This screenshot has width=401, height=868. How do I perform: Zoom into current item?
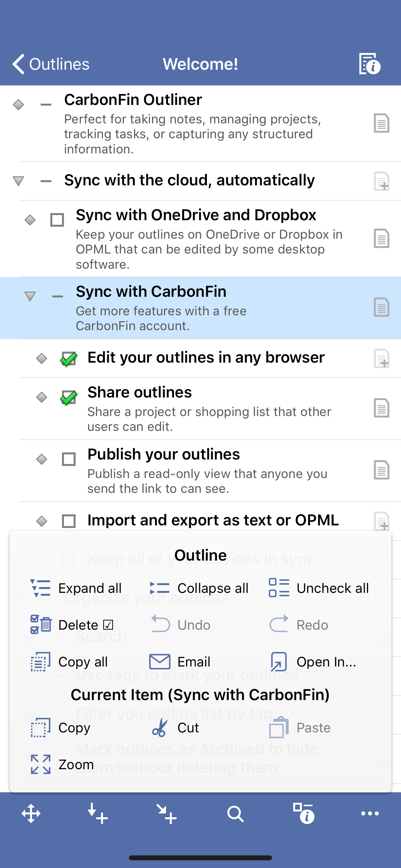tap(62, 764)
